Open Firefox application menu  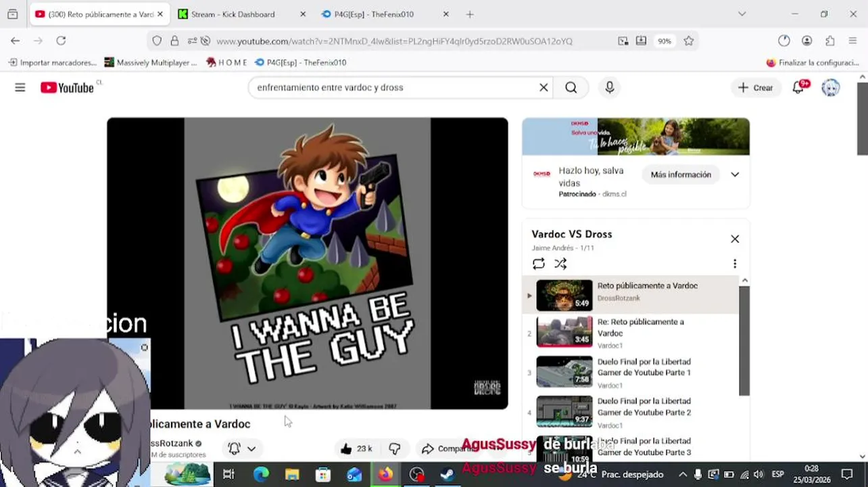(x=852, y=41)
